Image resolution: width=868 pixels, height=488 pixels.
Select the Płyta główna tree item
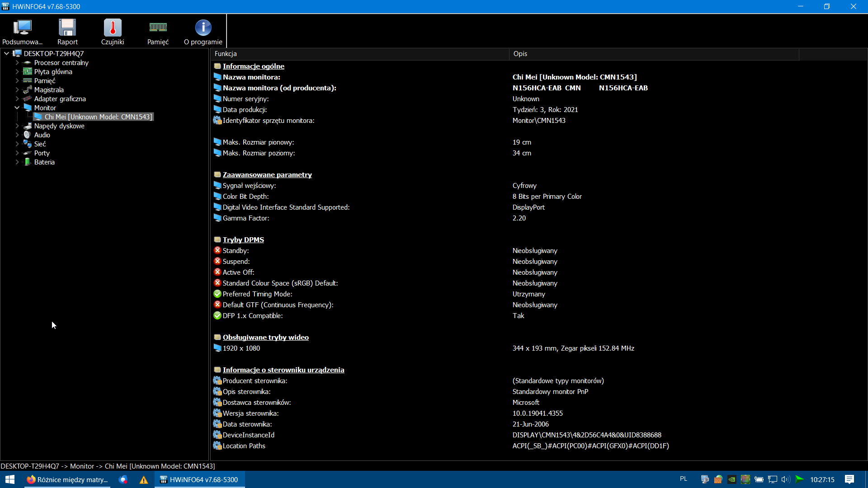pos(53,71)
